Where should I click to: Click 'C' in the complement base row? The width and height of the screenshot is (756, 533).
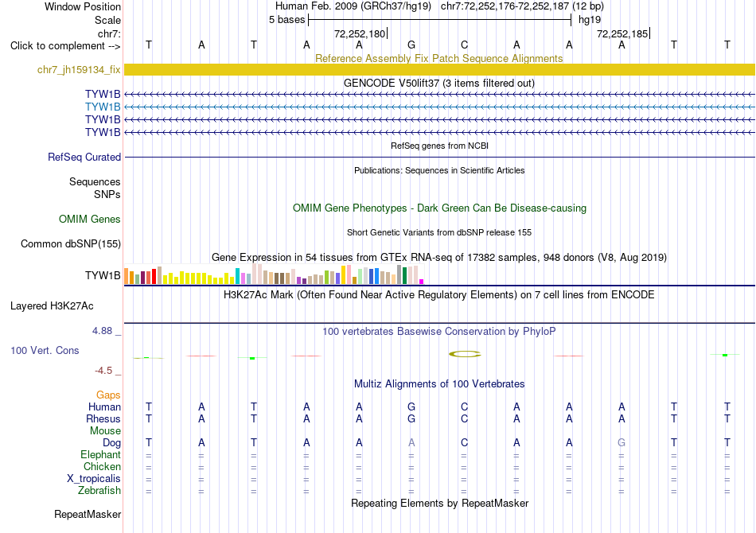pos(464,45)
